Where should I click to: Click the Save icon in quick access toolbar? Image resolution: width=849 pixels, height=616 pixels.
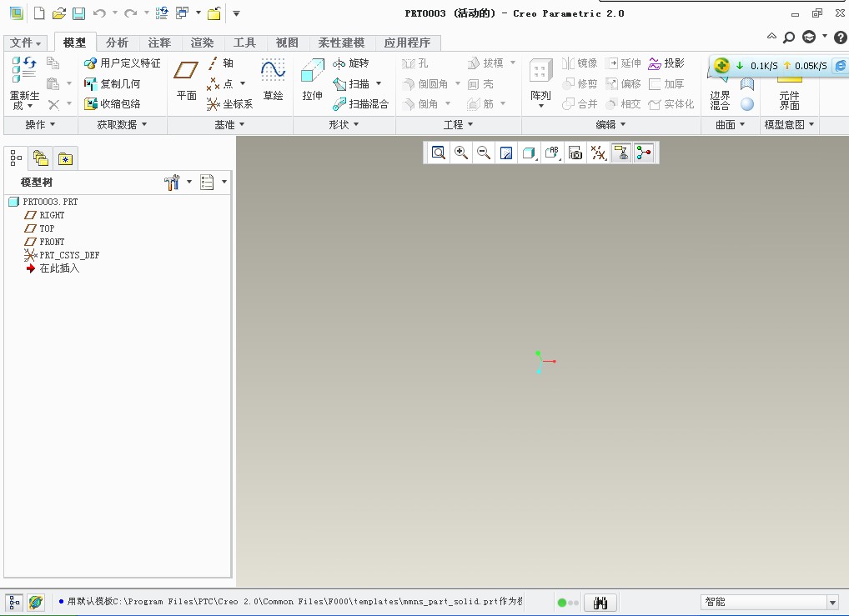[x=78, y=13]
